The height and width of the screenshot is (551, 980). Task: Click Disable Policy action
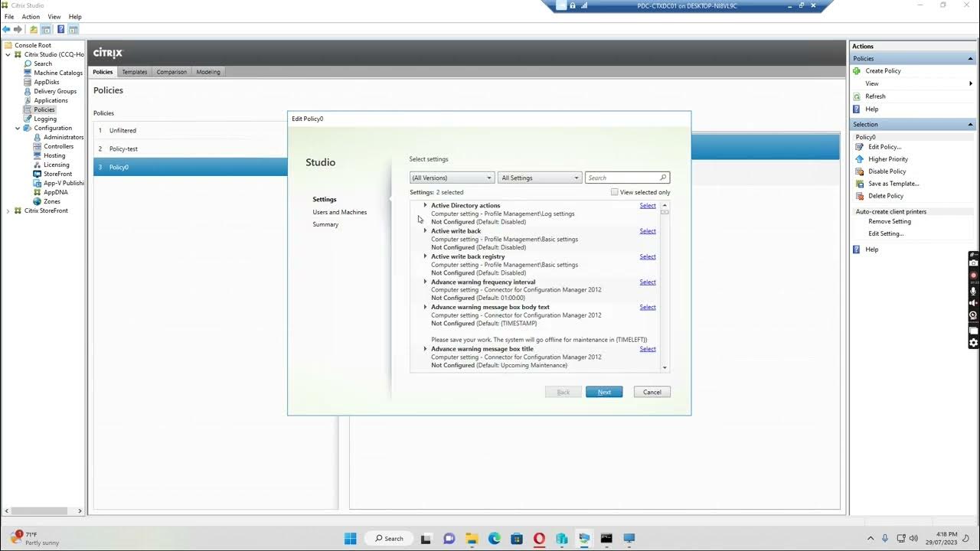click(887, 171)
